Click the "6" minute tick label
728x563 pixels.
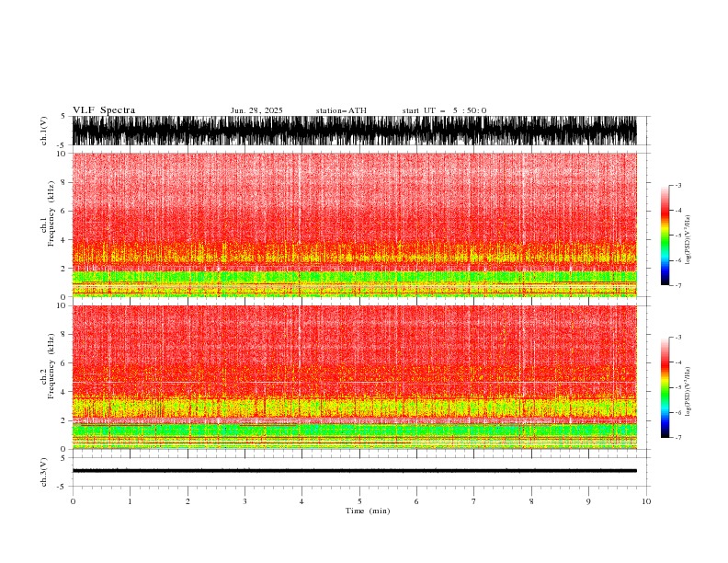(x=416, y=501)
